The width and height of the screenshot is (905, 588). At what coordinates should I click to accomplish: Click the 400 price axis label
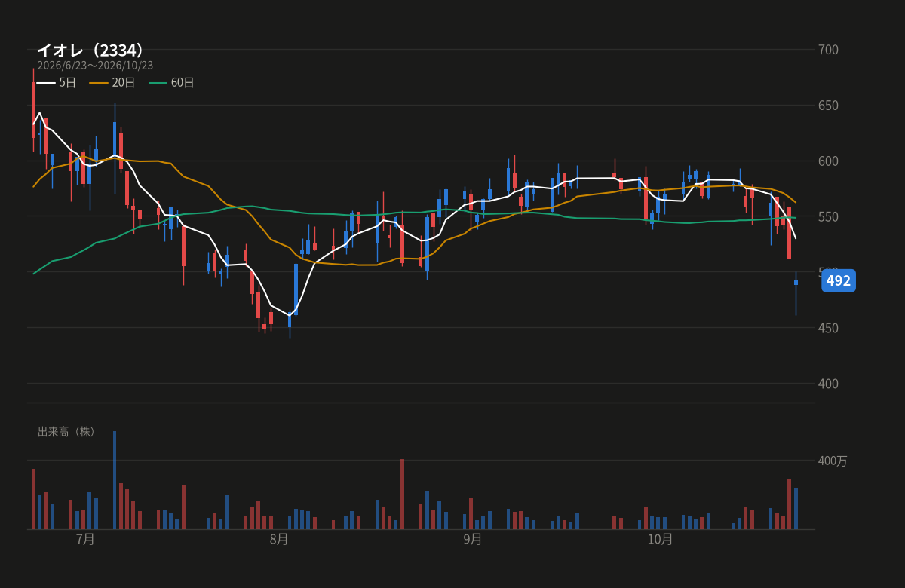[x=828, y=384]
